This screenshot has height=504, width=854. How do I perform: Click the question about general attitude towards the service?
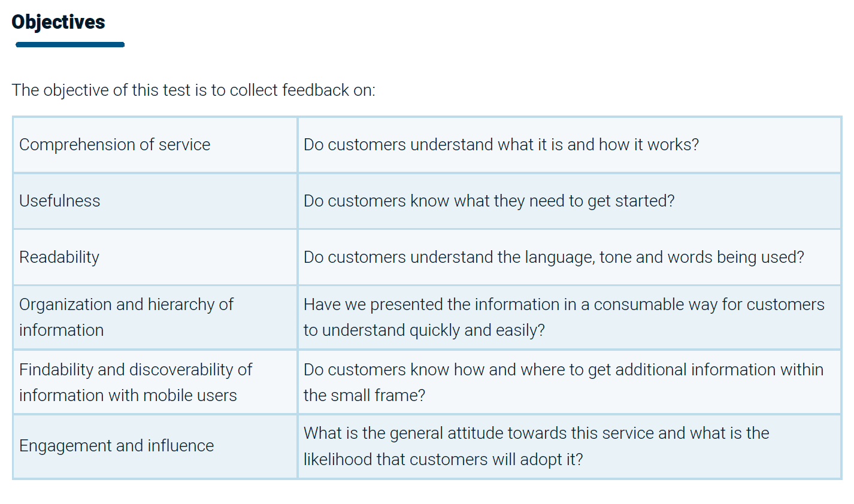point(536,446)
